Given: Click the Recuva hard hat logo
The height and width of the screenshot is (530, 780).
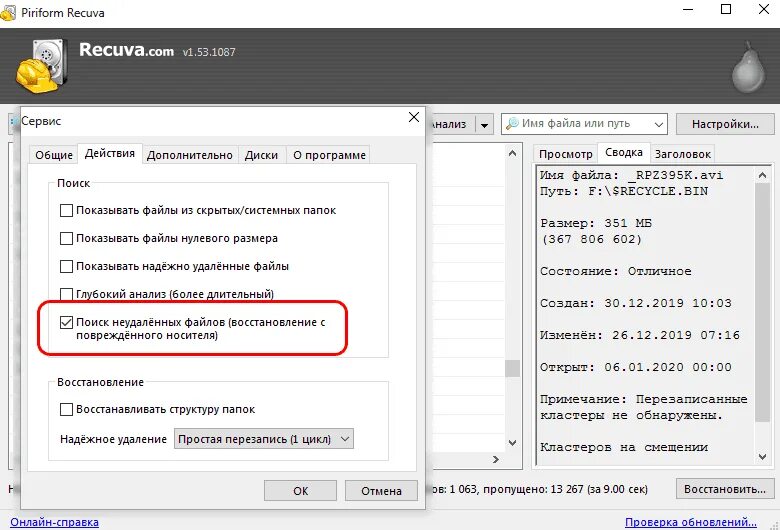Looking at the screenshot, I should (x=42, y=66).
